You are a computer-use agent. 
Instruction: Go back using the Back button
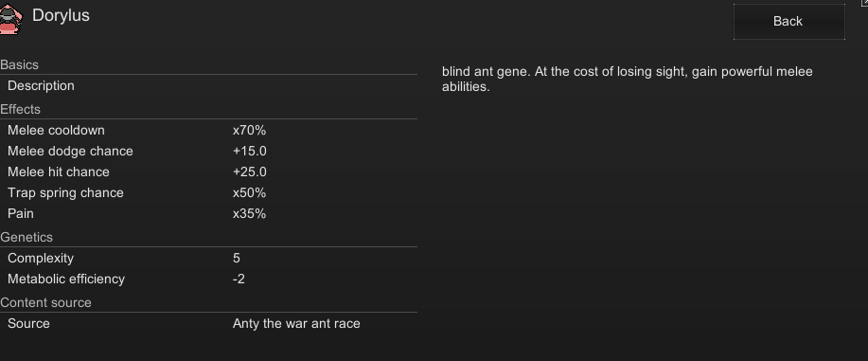pyautogui.click(x=788, y=22)
